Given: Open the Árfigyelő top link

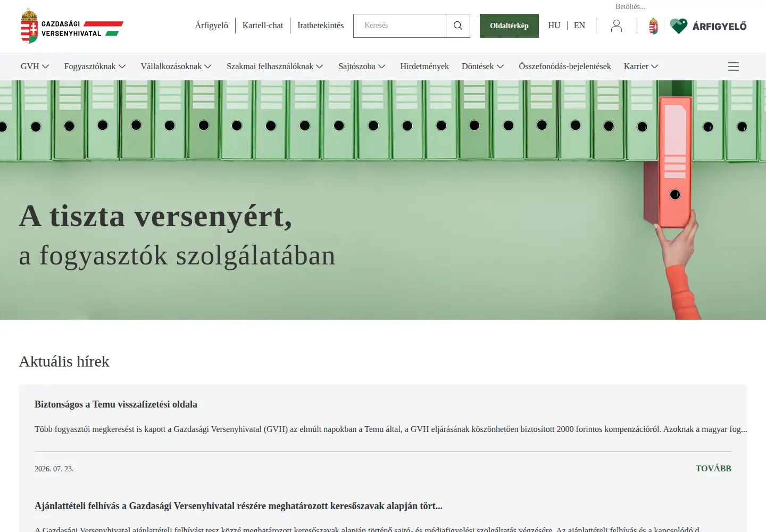Looking at the screenshot, I should click(x=211, y=26).
